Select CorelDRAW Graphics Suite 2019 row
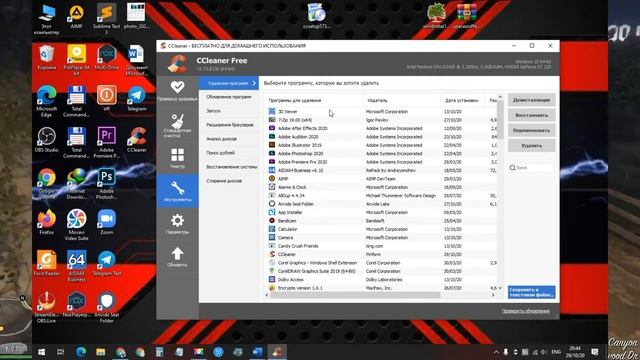This screenshot has width=640, height=360. tap(382, 271)
